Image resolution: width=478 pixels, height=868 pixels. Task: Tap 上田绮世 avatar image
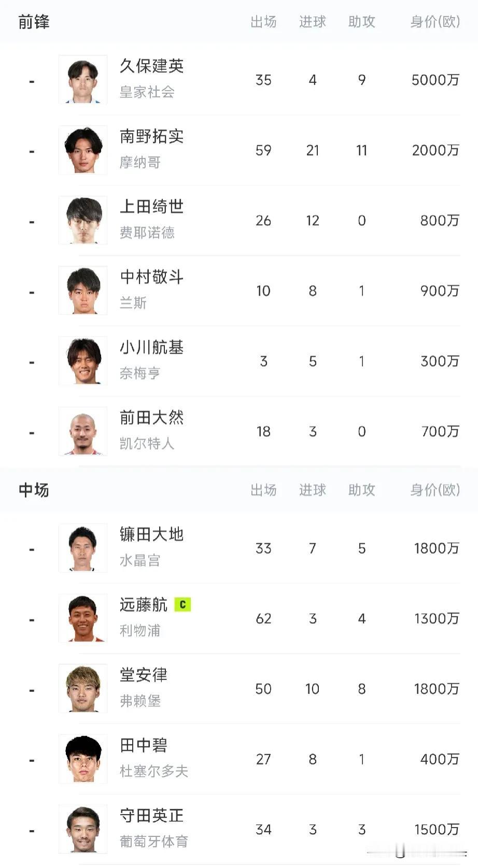83,220
